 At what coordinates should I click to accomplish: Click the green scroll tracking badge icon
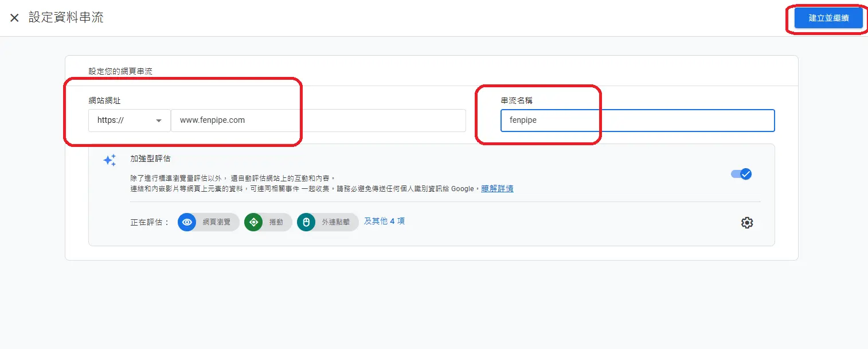(x=253, y=222)
